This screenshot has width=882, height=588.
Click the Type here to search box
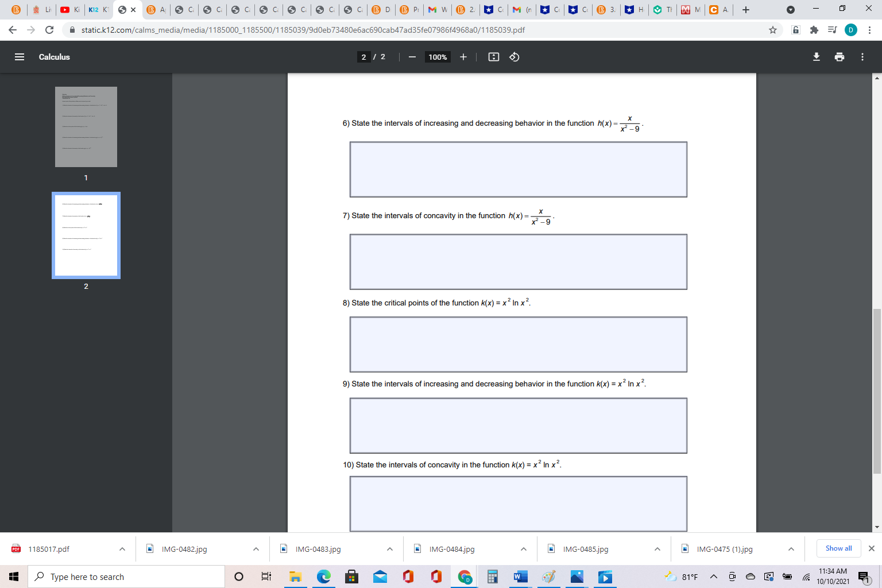[126, 577]
